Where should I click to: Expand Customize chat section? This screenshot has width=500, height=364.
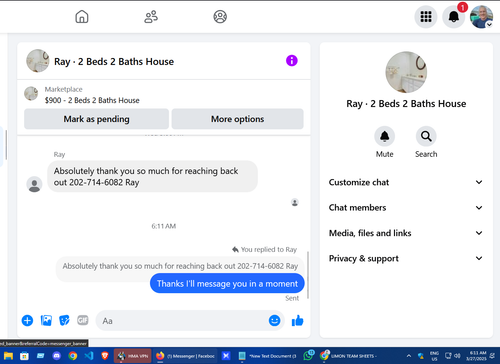pos(406,182)
